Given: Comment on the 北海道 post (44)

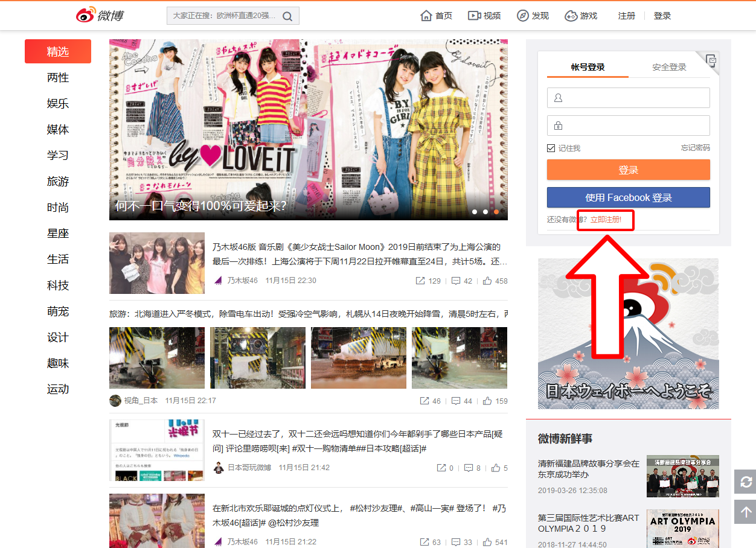Looking at the screenshot, I should [x=461, y=401].
